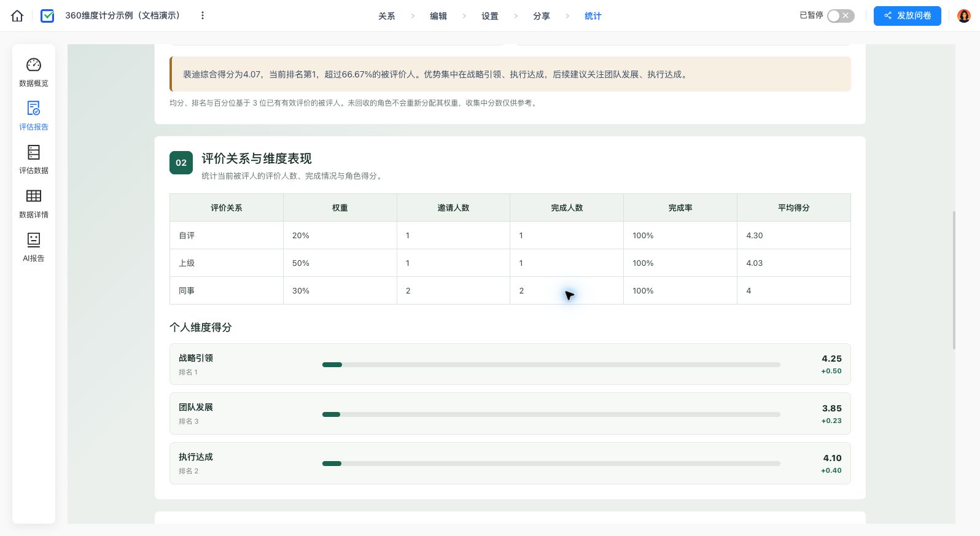Select the 上级 row label
This screenshot has width=980, height=536.
click(187, 263)
